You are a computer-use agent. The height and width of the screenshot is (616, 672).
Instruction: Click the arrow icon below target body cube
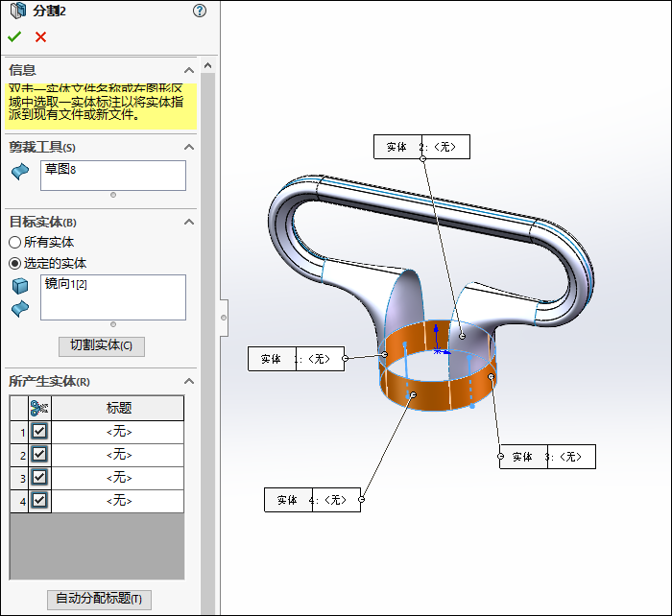coord(20,308)
